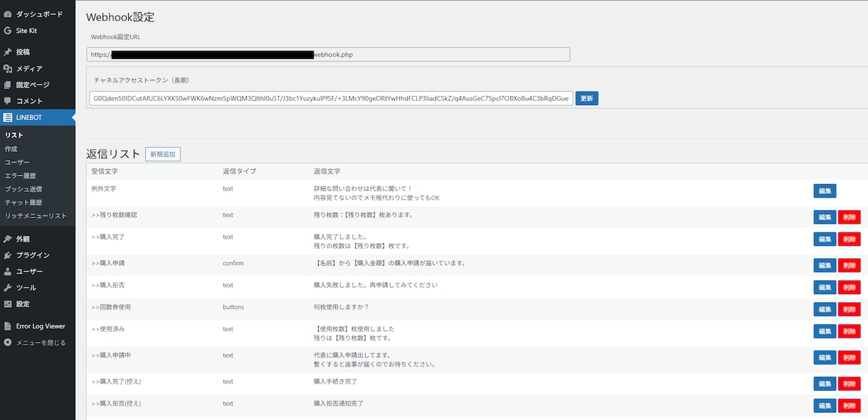Click the 更新 button
This screenshot has width=868, height=420.
click(x=587, y=98)
